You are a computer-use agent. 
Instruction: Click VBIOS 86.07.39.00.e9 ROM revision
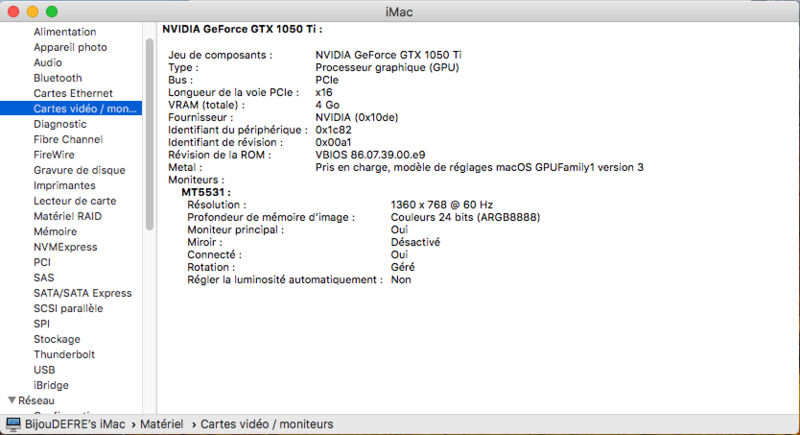click(x=370, y=155)
